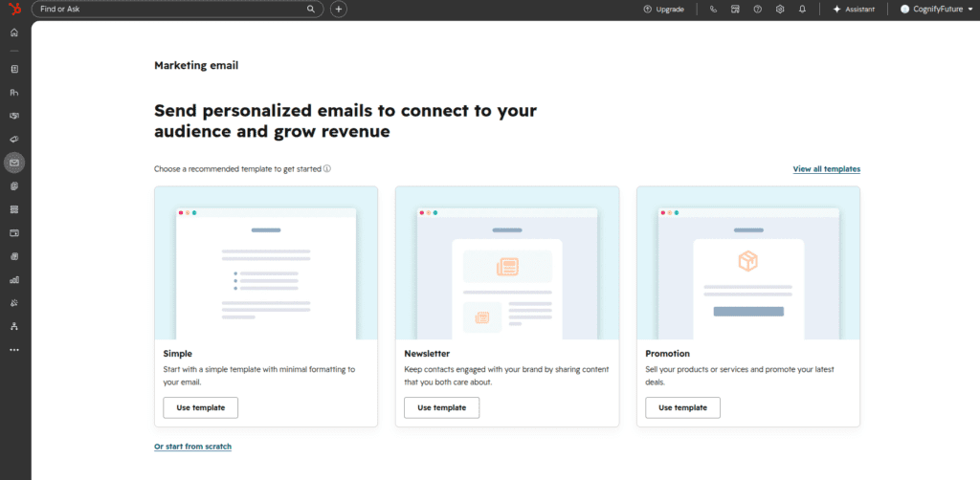
Task: Open the sparkle AI sidebar icon
Action: pyautogui.click(x=14, y=303)
